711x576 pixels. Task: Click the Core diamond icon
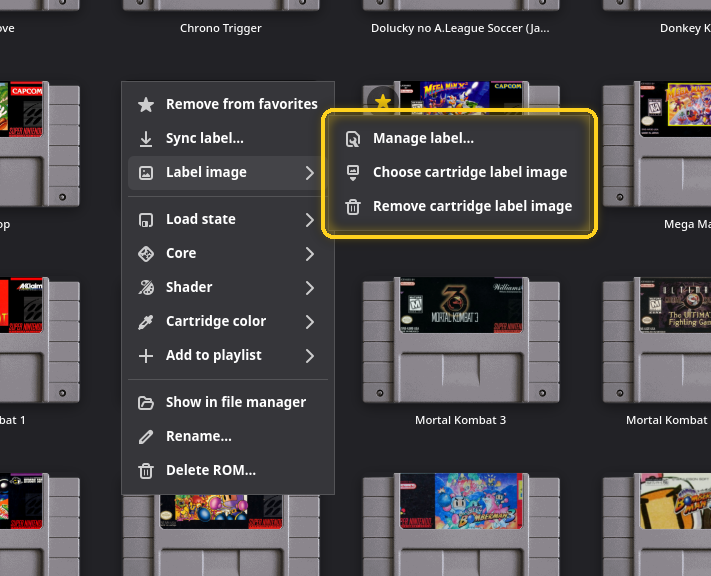click(146, 254)
